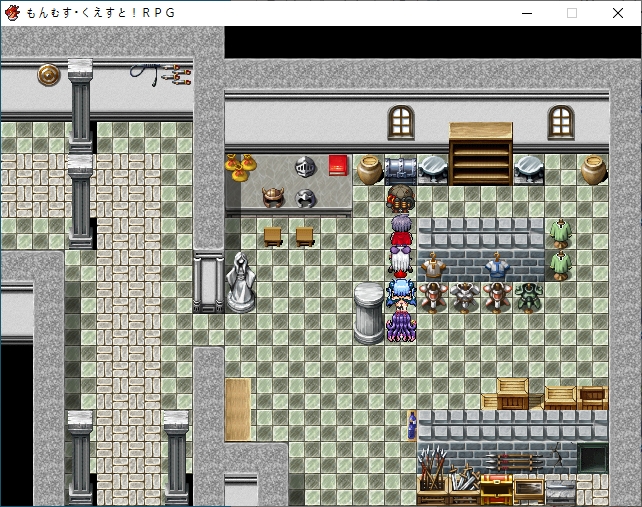
Task: Close the game window
Action: 618,13
